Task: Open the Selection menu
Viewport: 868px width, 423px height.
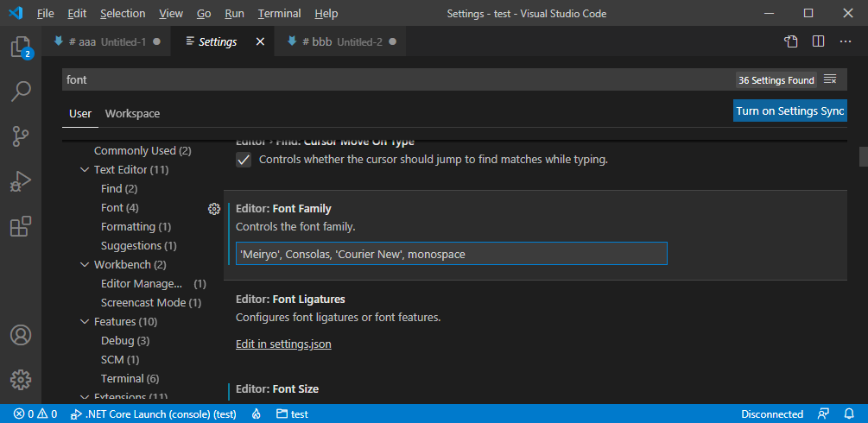Action: click(x=123, y=13)
